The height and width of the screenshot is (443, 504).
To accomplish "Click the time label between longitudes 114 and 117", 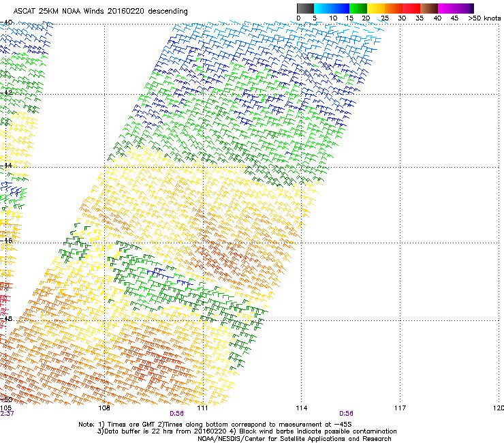I will coord(346,414).
